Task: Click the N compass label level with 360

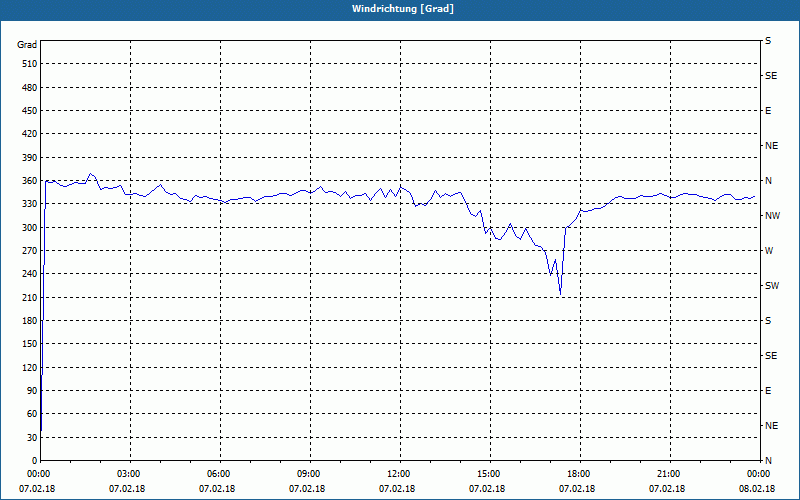Action: click(768, 181)
